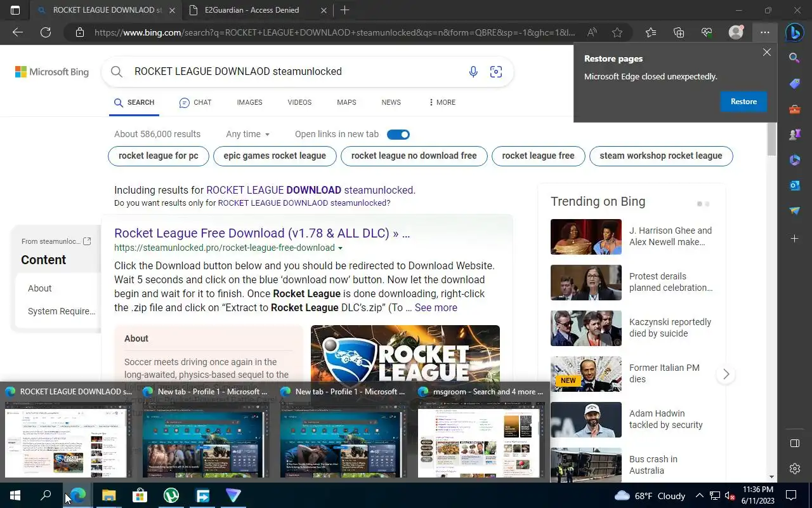This screenshot has height=508, width=812.
Task: Open Microsoft Store from the taskbar
Action: tap(140, 495)
